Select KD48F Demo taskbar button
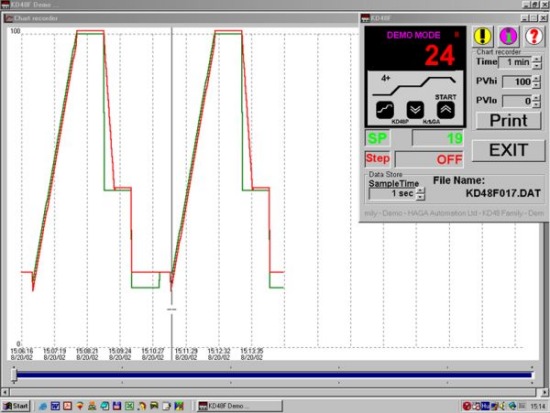The width and height of the screenshot is (550, 413). pyautogui.click(x=239, y=406)
